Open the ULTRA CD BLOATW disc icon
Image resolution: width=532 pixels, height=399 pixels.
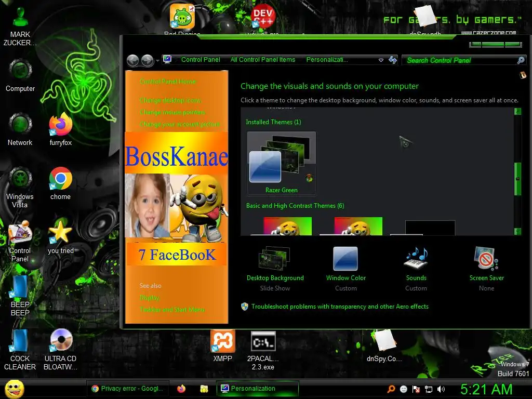(x=60, y=350)
